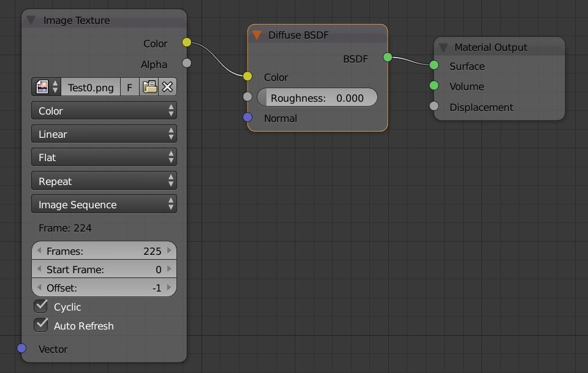This screenshot has height=373, width=588.
Task: Increase Start Frame with right arrow
Action: (x=169, y=269)
